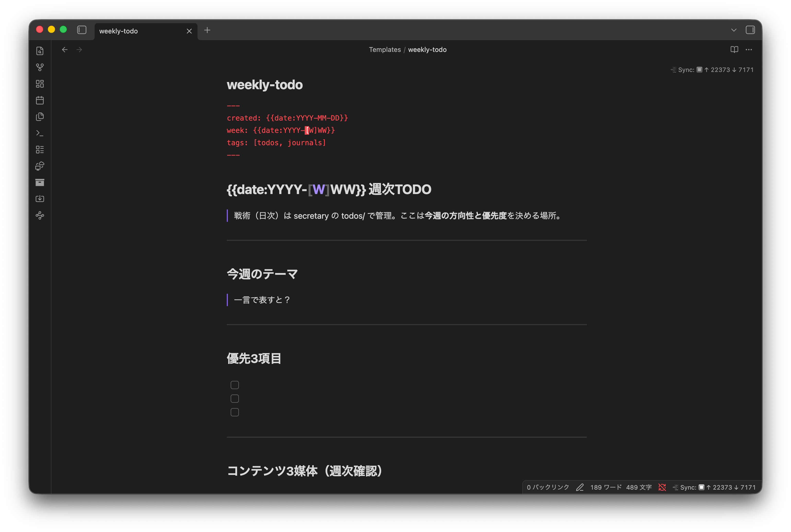Viewport: 791px width, 532px height.
Task: Open the quick switcher file search icon
Action: click(x=40, y=51)
